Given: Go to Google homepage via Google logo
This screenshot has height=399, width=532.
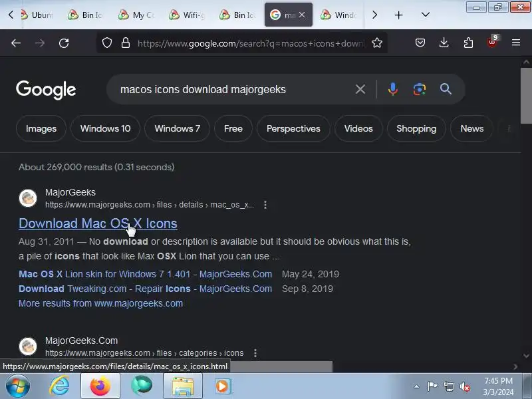Looking at the screenshot, I should click(x=46, y=90).
